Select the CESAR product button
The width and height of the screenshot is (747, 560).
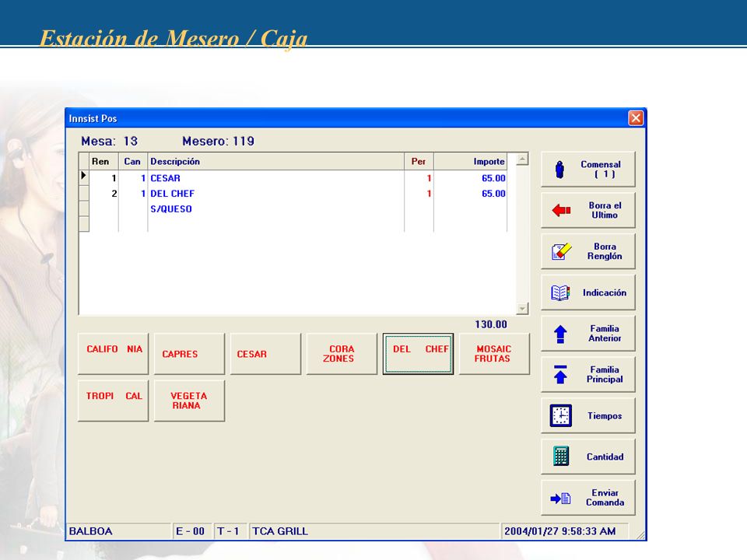point(265,354)
